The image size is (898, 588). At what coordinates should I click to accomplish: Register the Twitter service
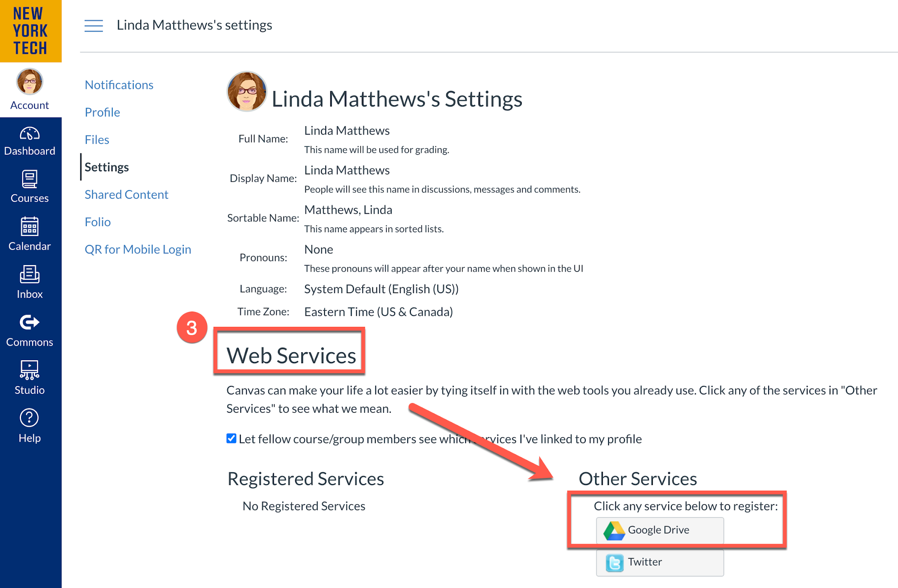659,563
